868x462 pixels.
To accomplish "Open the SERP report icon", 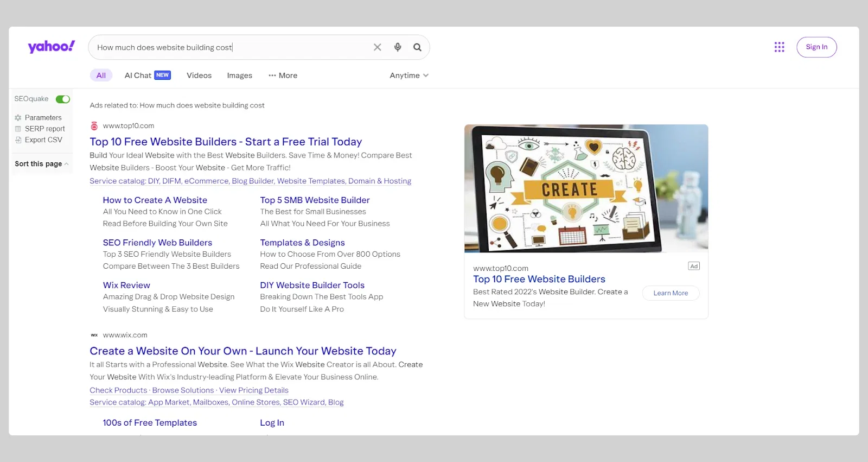I will (18, 129).
